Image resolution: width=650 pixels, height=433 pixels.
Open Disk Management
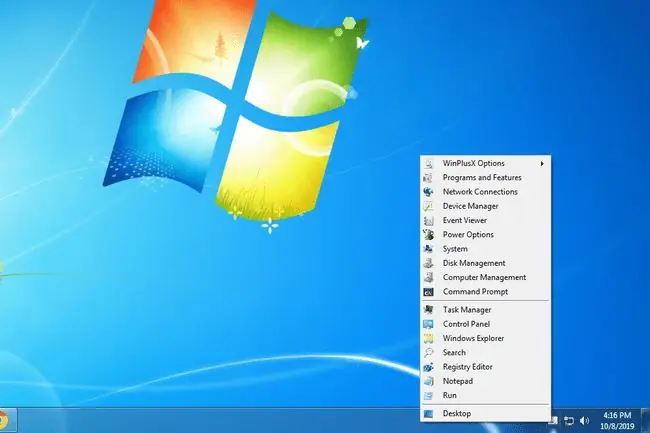[x=485, y=263]
